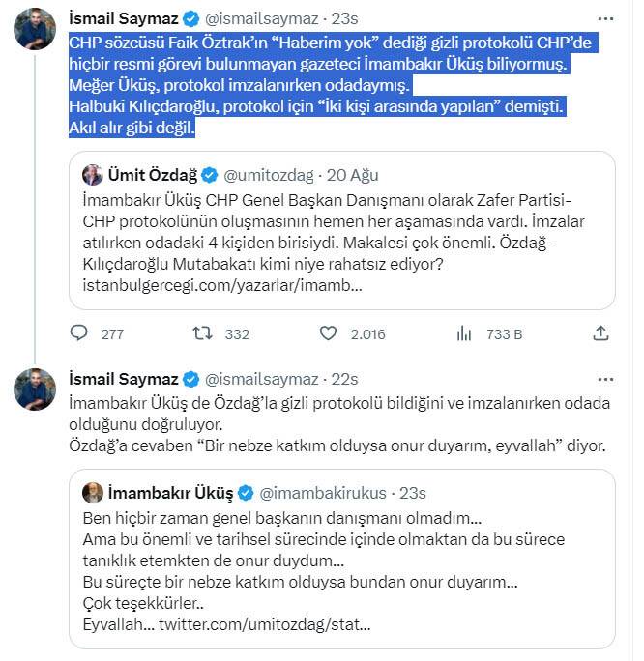Open view analytics showing 733 B
This screenshot has width=644, height=661.
pos(465,333)
